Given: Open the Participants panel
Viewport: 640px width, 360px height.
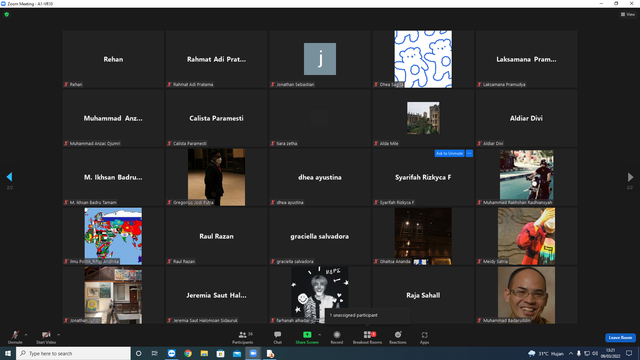Looking at the screenshot, I should click(243, 337).
